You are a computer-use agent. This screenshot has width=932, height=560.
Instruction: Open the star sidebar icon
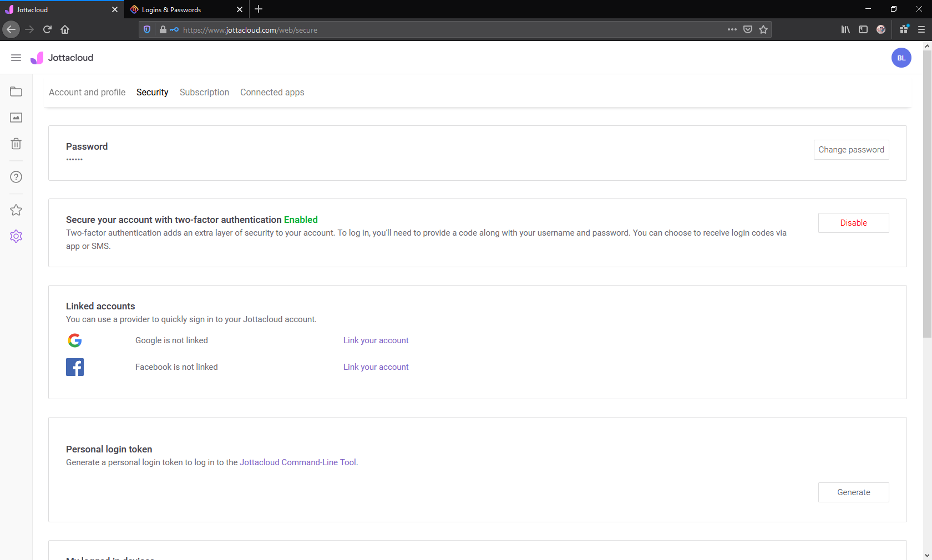point(16,210)
